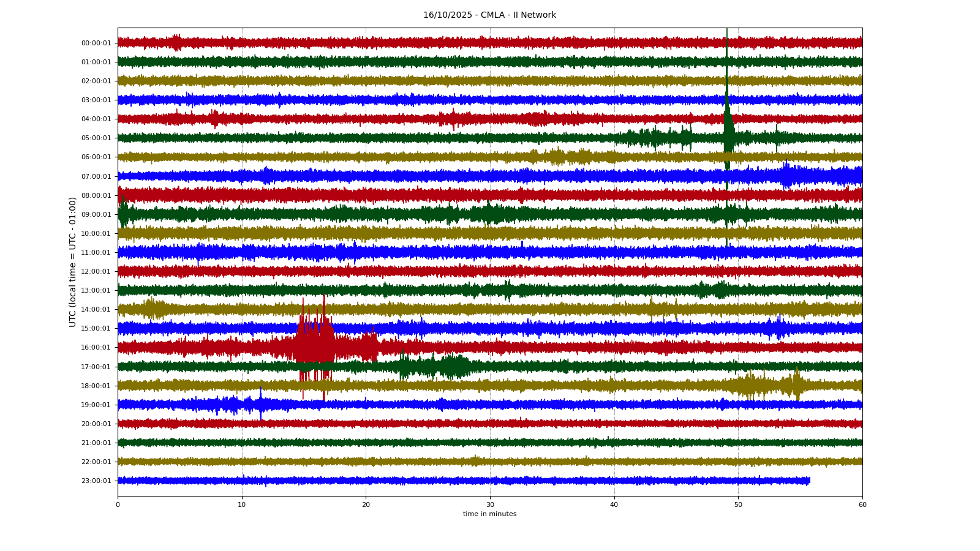Viewport: 980px width, 551px height.
Task: Click the vertical UTC local time axis label
Action: tap(73, 261)
